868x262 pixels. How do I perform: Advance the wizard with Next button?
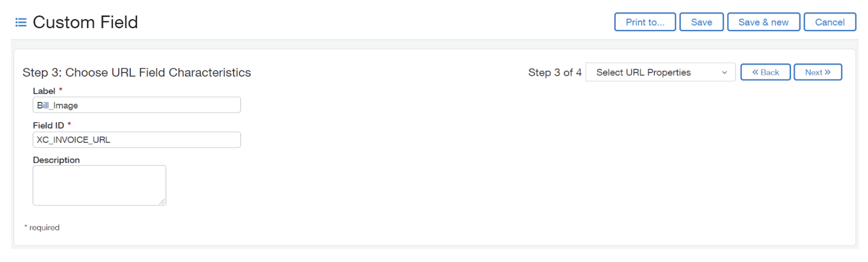click(817, 72)
